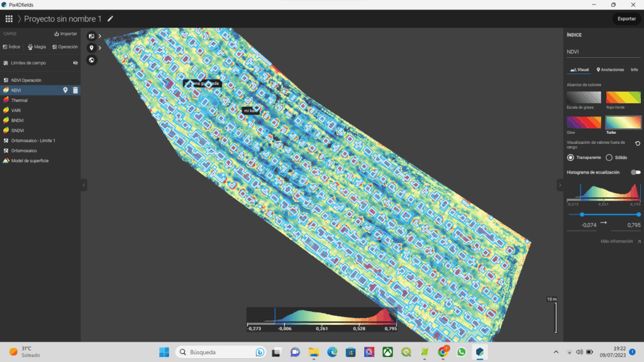Open the Info tab
The height and width of the screenshot is (362, 644).
(x=634, y=70)
